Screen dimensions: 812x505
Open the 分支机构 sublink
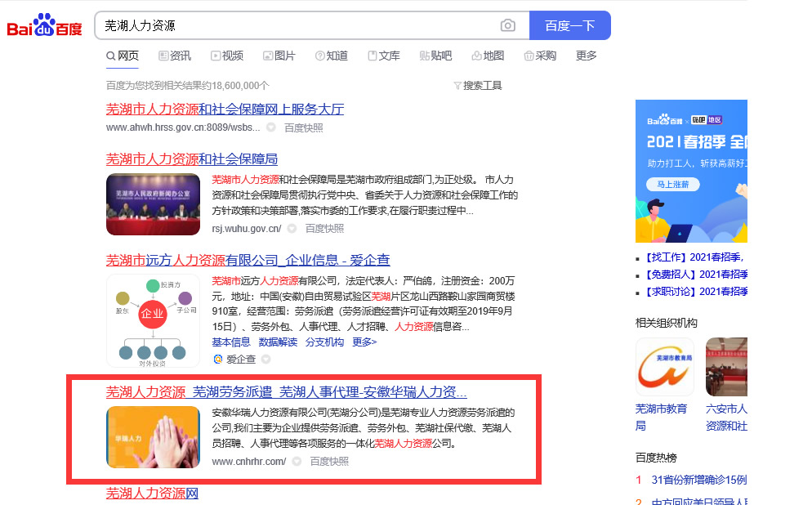click(324, 342)
